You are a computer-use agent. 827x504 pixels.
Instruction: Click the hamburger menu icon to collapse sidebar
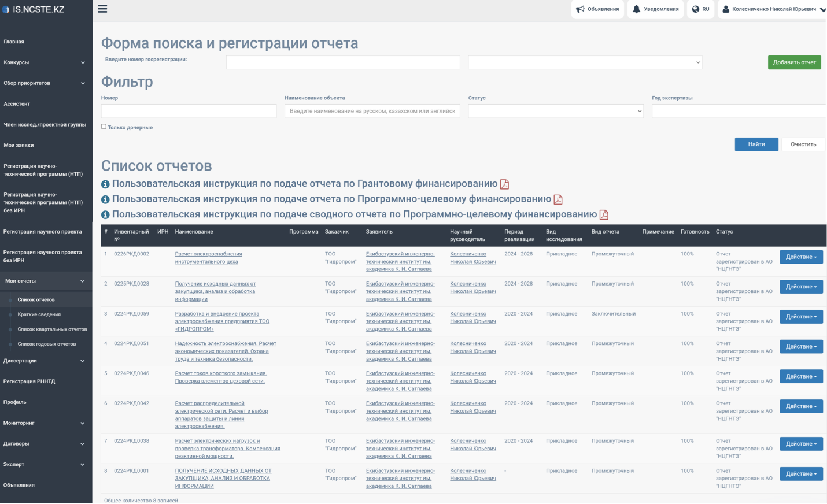(x=102, y=9)
